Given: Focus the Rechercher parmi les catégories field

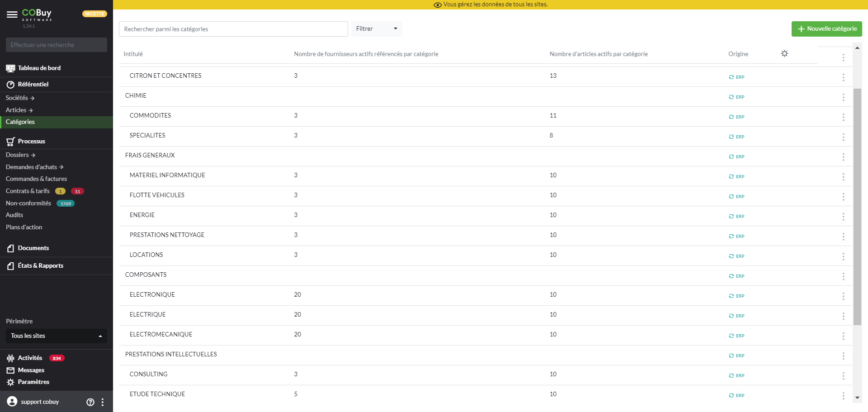Looking at the screenshot, I should pos(233,29).
